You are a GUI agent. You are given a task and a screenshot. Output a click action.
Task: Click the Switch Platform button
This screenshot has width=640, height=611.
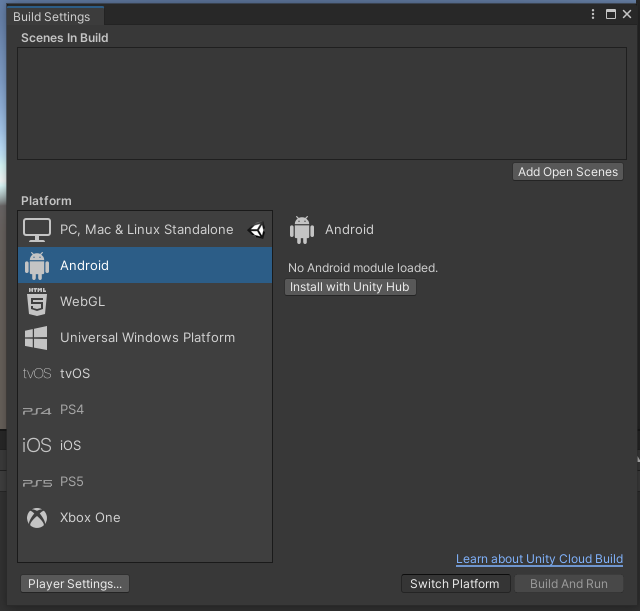point(455,584)
